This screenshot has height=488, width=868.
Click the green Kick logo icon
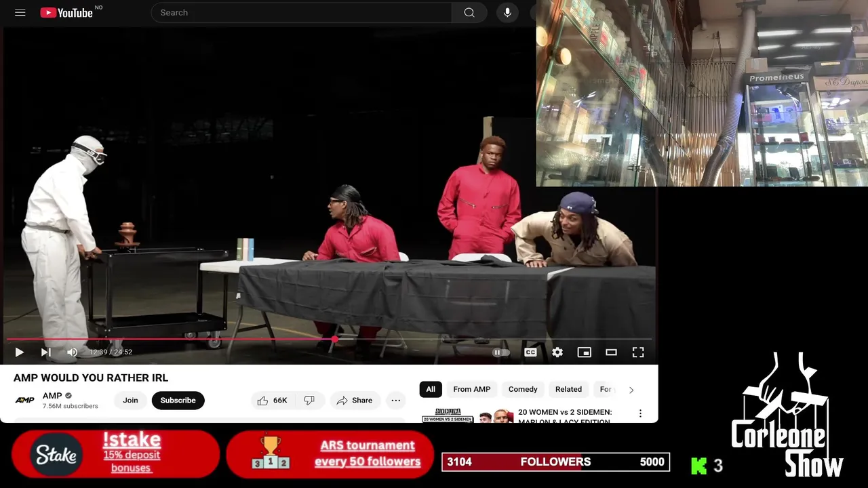698,466
